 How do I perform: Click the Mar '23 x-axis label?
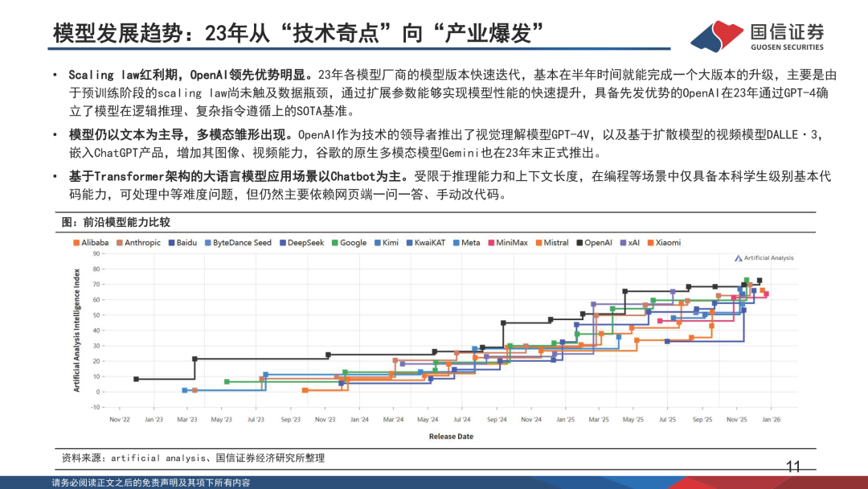click(187, 419)
